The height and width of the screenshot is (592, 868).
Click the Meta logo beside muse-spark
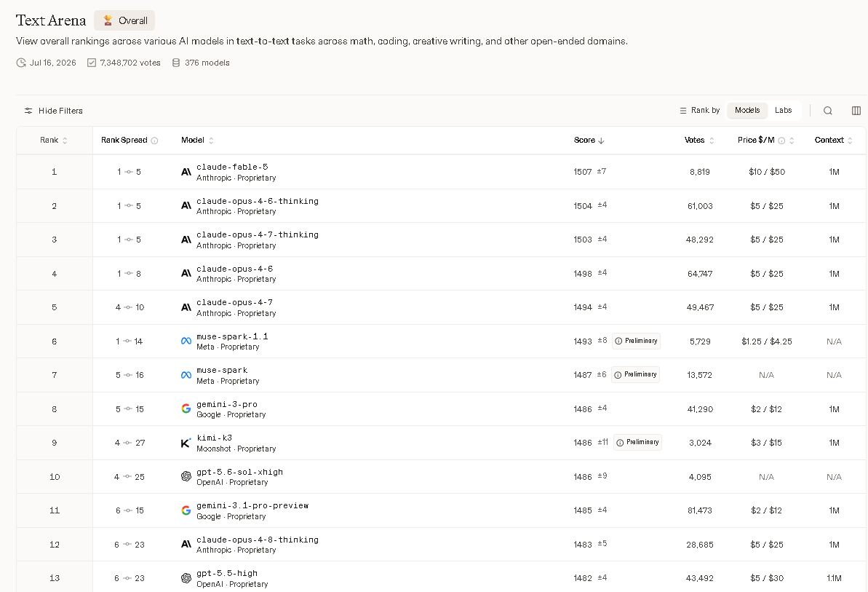click(186, 376)
